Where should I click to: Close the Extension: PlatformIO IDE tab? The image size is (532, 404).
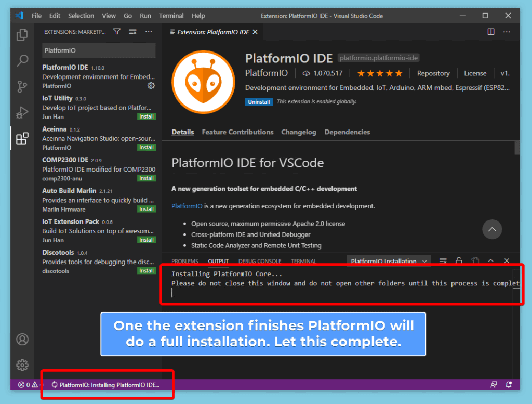click(255, 32)
